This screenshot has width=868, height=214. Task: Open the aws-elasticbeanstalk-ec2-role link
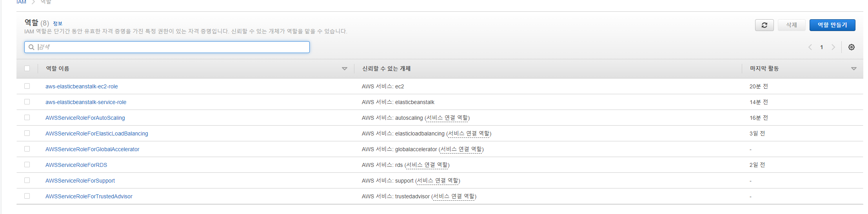point(82,86)
